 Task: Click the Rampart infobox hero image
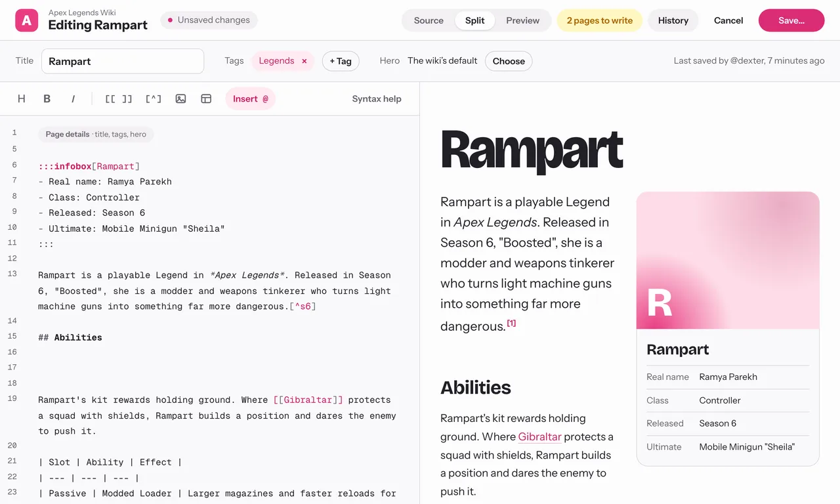click(x=728, y=261)
